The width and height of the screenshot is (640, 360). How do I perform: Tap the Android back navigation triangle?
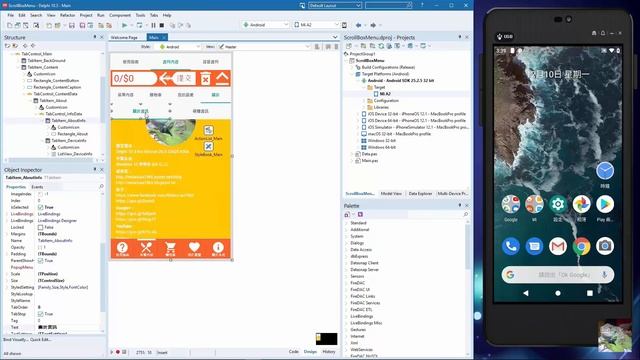(526, 293)
